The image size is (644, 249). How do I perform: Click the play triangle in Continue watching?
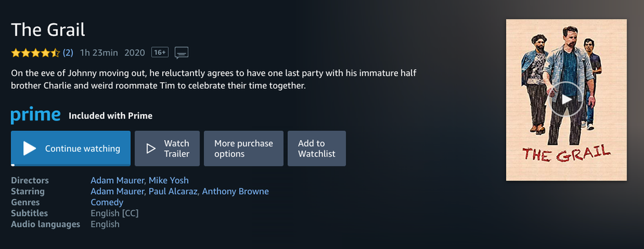pos(30,148)
